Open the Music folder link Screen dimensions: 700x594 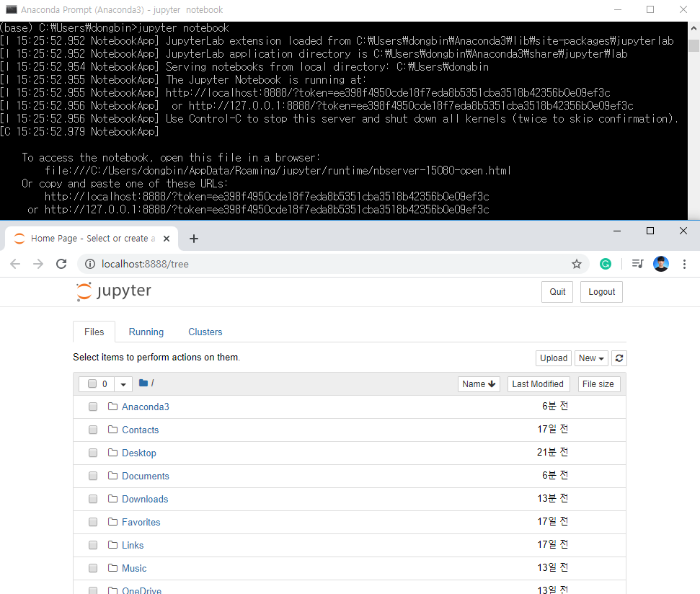click(x=134, y=568)
